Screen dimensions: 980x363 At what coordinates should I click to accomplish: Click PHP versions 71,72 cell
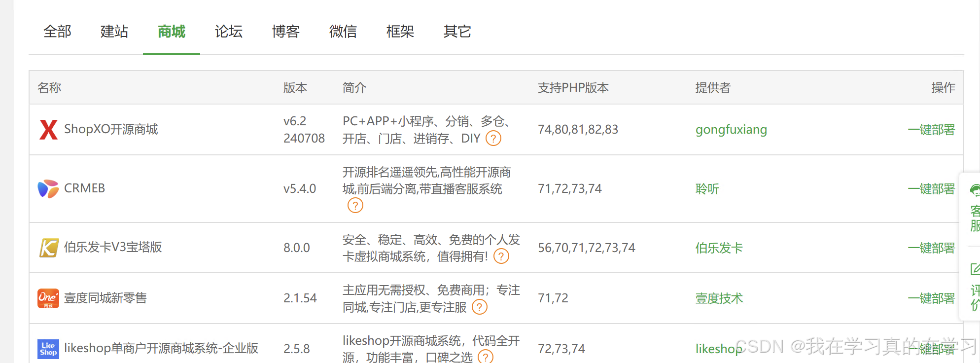tap(553, 298)
